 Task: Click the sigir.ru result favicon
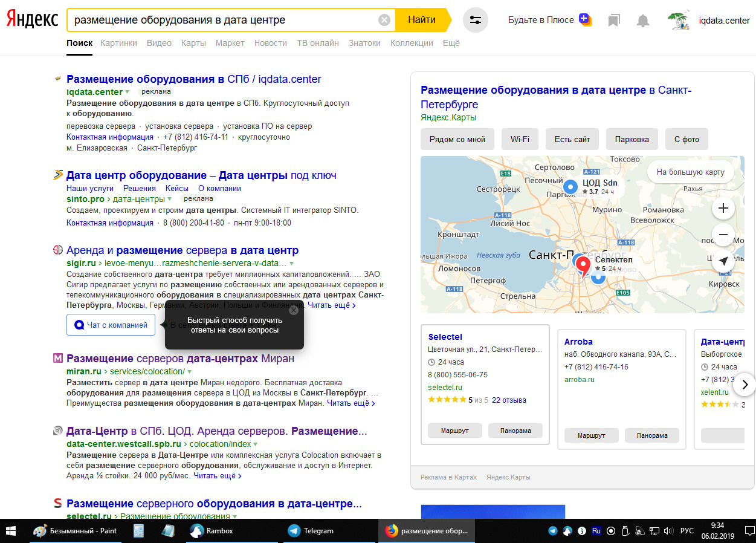pyautogui.click(x=58, y=250)
